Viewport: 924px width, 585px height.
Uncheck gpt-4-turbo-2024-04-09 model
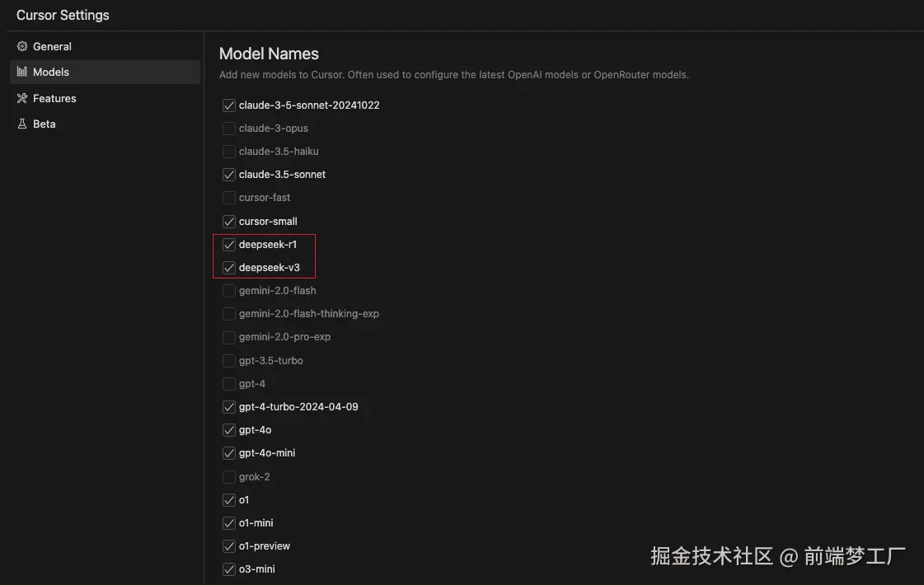228,407
